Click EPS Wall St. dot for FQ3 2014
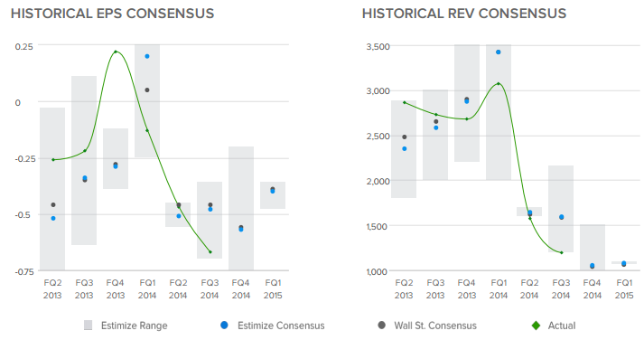The height and width of the screenshot is (340, 644). [x=210, y=204]
